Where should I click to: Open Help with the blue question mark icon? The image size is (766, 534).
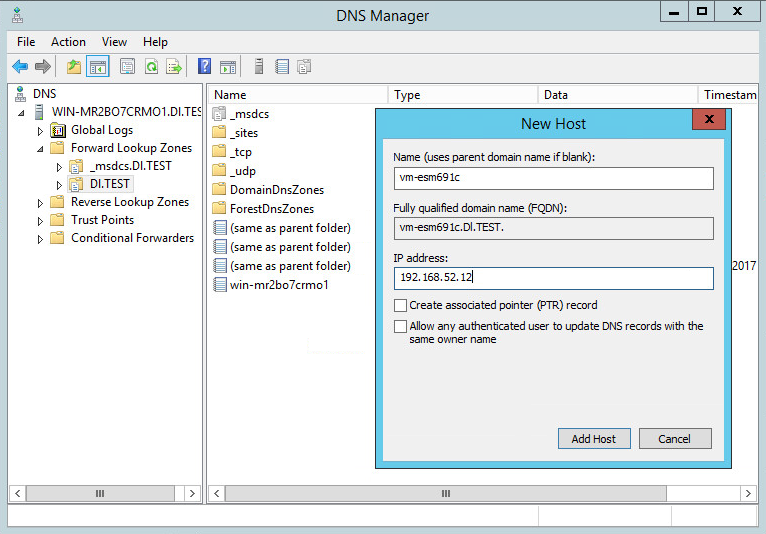pyautogui.click(x=204, y=67)
